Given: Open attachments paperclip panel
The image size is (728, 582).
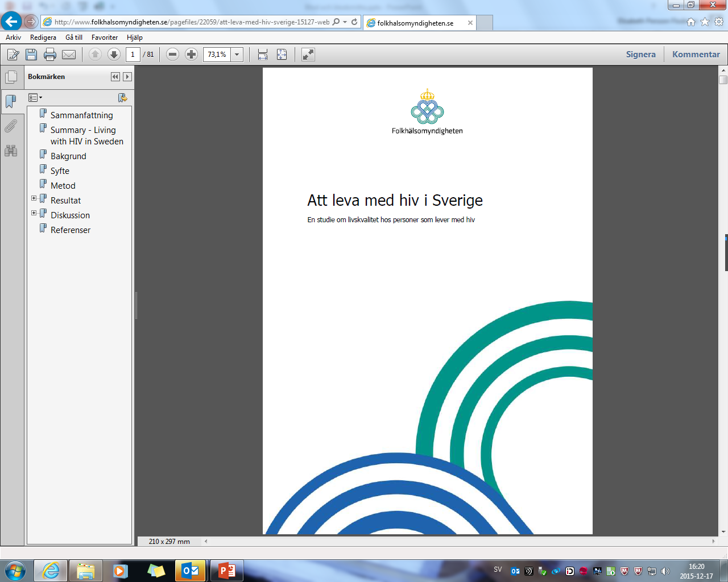Looking at the screenshot, I should point(11,126).
